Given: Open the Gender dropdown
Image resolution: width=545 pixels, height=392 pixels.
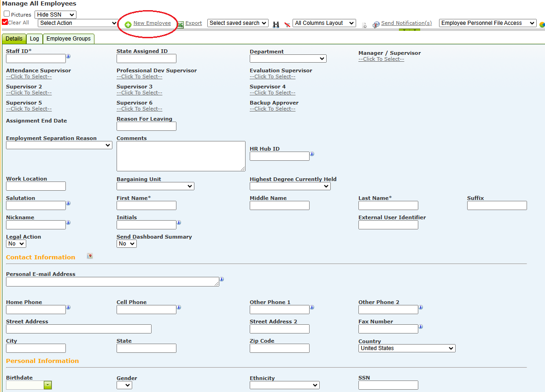Looking at the screenshot, I should [x=124, y=385].
